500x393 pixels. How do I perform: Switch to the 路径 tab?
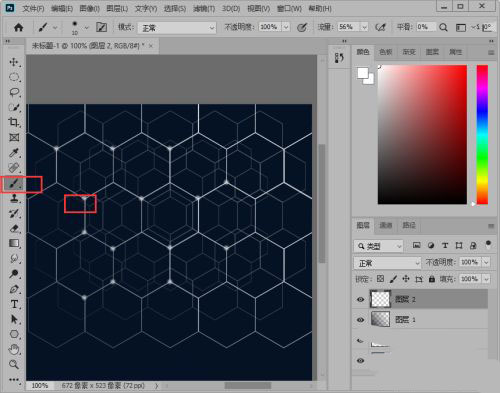409,225
